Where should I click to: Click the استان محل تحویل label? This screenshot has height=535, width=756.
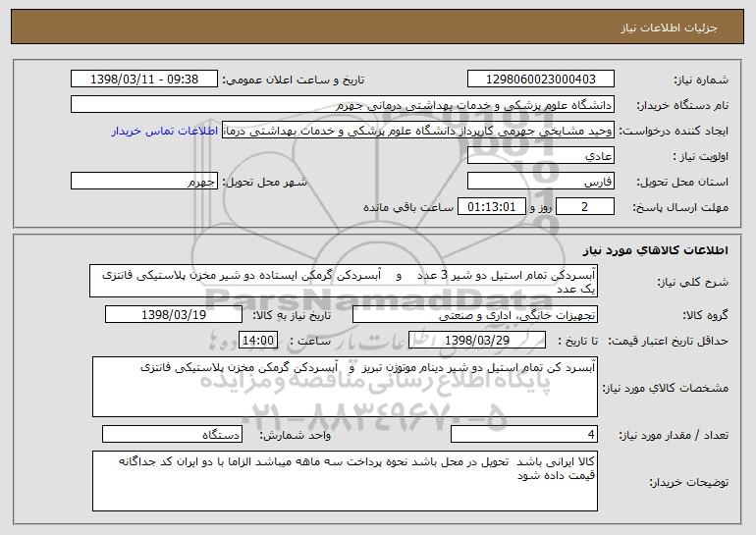point(682,182)
